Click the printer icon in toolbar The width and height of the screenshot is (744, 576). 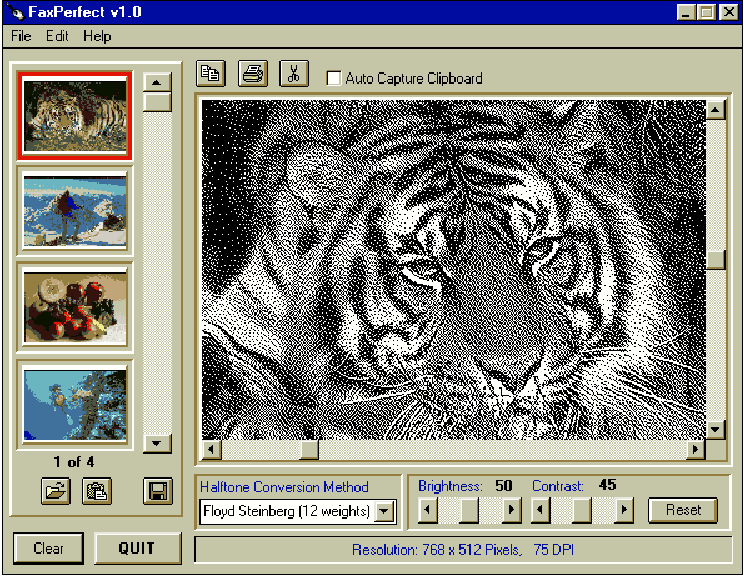(x=253, y=74)
